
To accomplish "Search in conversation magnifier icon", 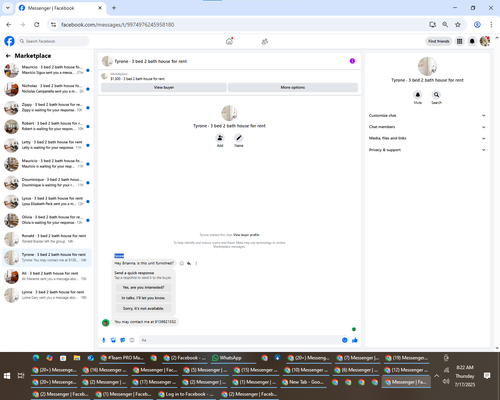I will (436, 95).
